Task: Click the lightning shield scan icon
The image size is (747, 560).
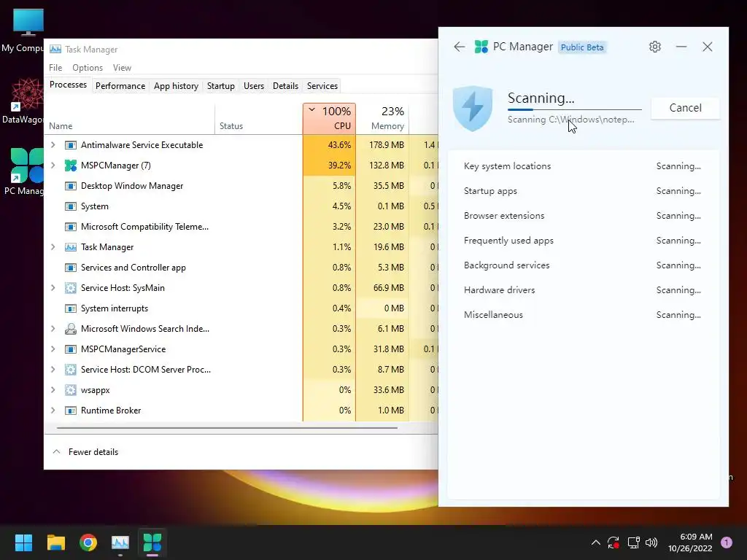Action: 473,109
